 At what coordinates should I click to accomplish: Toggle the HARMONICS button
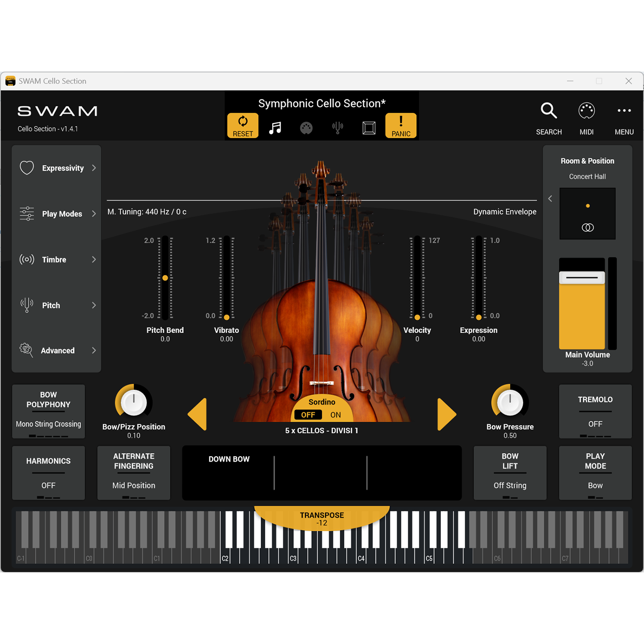tap(48, 473)
